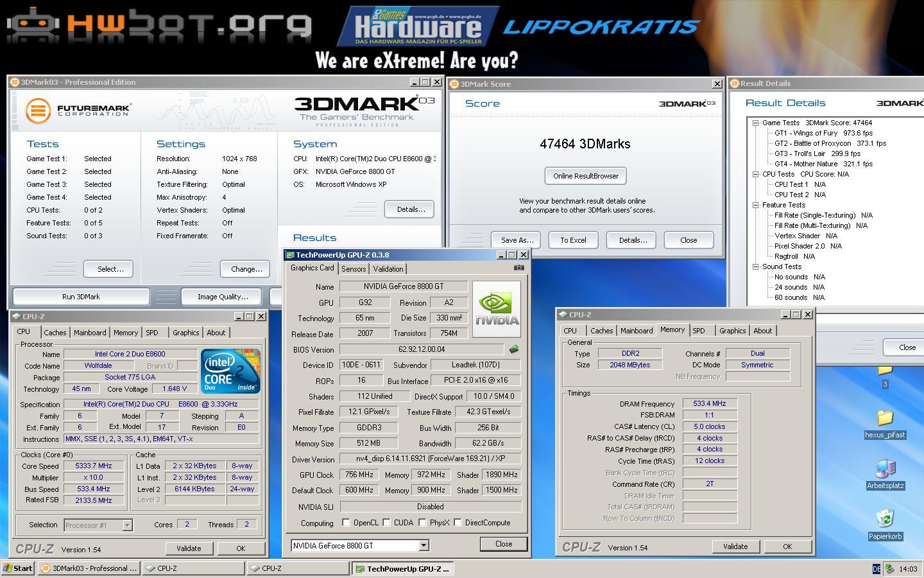
Task: Click Details... in 3DMark Score window
Action: point(632,240)
